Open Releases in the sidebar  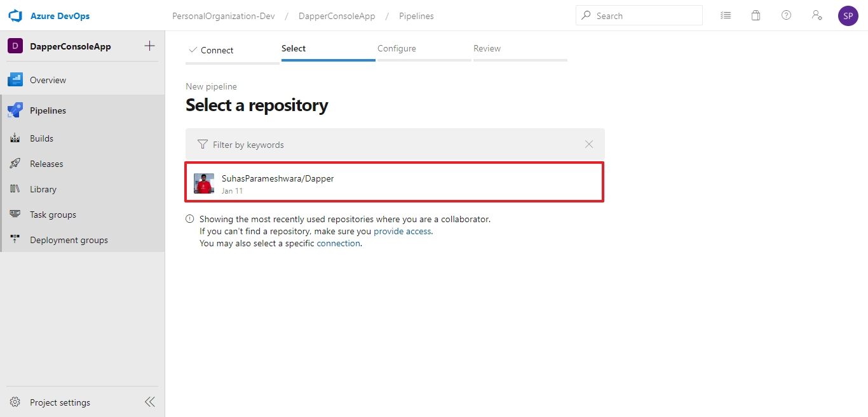click(x=82, y=164)
